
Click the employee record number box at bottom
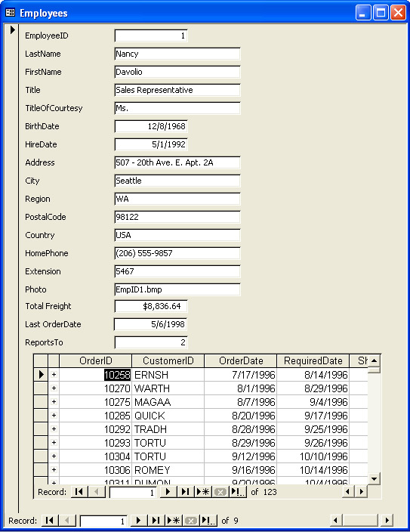[103, 521]
